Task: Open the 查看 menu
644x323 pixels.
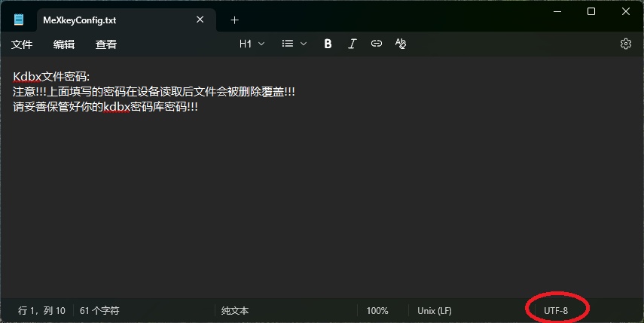Action: pyautogui.click(x=106, y=44)
